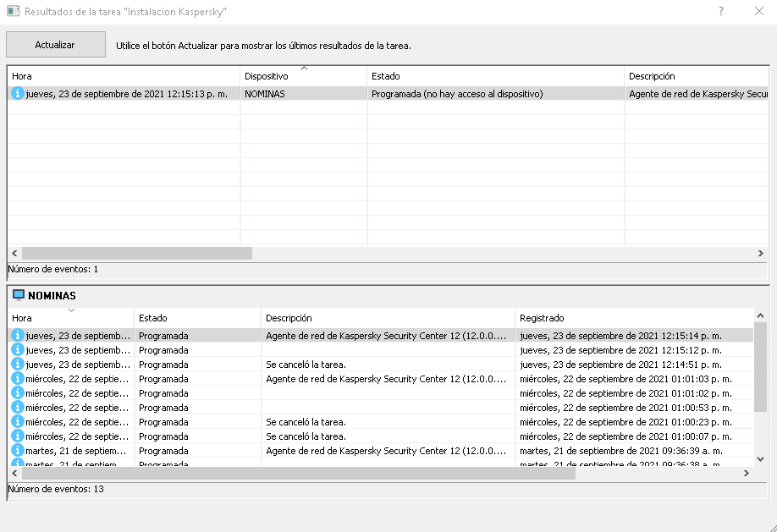
Task: Sort upper table by Descripción column header
Action: [x=697, y=76]
